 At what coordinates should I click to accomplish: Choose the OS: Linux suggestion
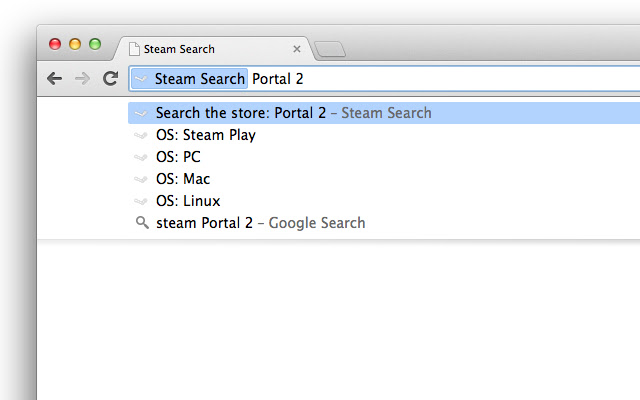187,201
